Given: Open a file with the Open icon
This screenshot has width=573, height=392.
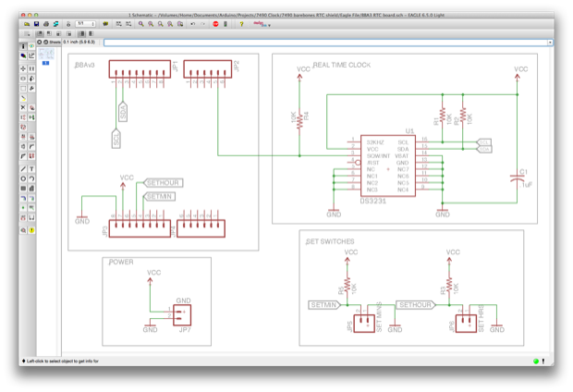Looking at the screenshot, I should click(x=27, y=24).
